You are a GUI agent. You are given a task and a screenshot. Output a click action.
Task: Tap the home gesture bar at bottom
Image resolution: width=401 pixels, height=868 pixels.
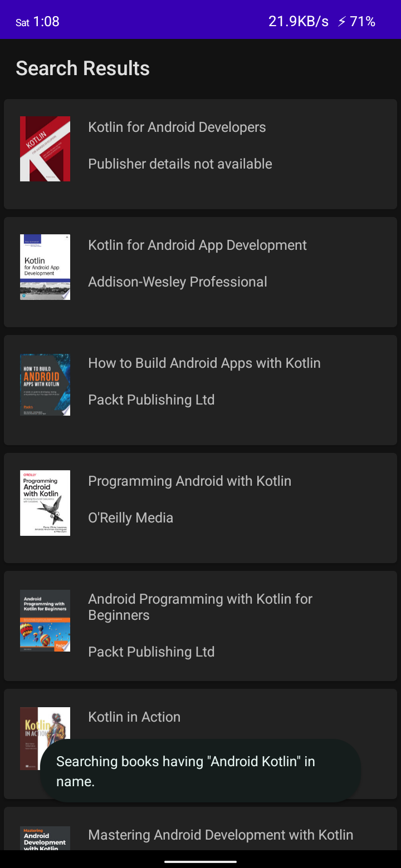point(200,862)
